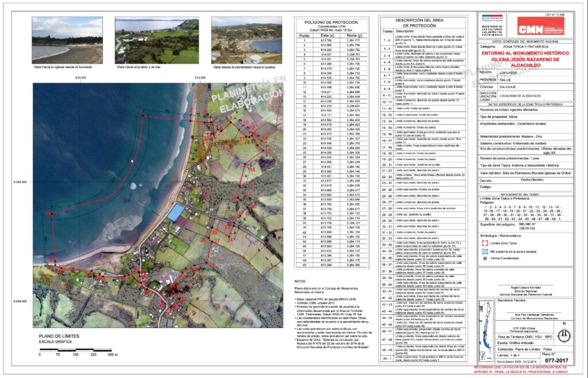588x378 pixels.
Task: Click the blue MH polygon on the aerial map
Action: (176, 213)
